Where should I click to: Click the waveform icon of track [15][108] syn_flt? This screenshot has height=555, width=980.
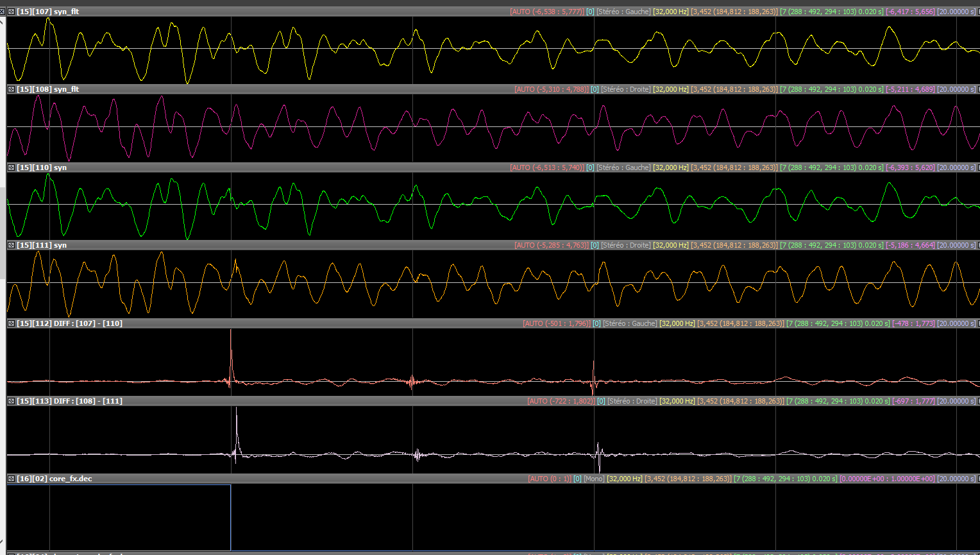coord(11,89)
